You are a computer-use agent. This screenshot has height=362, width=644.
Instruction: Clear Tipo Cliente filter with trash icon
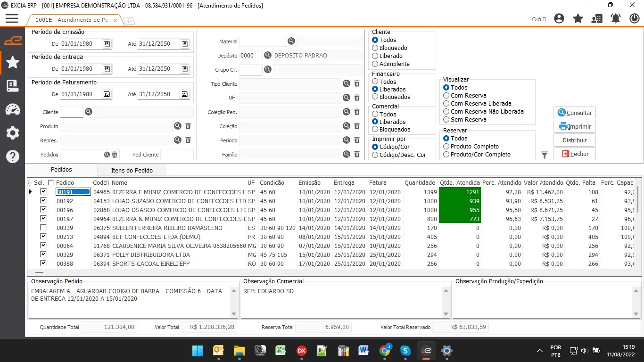[357, 83]
